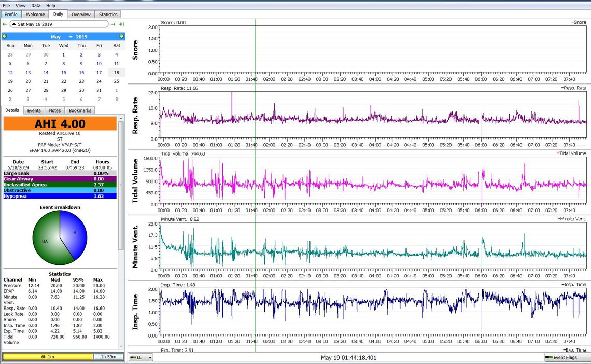Open the Notes sub-tab
Image resolution: width=591 pixels, height=364 pixels.
tap(54, 111)
